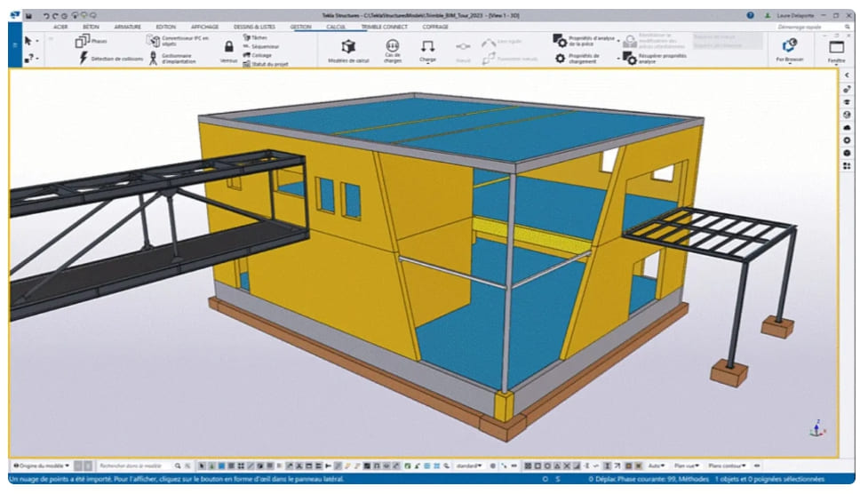Click the undo arrow icon
Viewport: 868px width, 494px height.
click(x=46, y=15)
